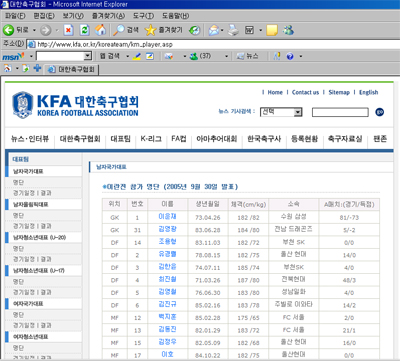Click the Contact us link
The height and width of the screenshot is (361, 400).
pos(305,92)
